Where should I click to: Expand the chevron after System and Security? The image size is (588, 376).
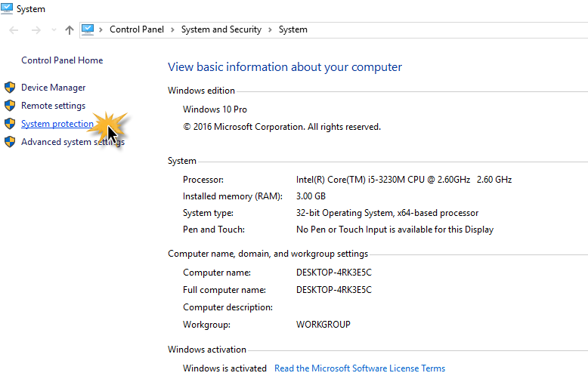(270, 30)
